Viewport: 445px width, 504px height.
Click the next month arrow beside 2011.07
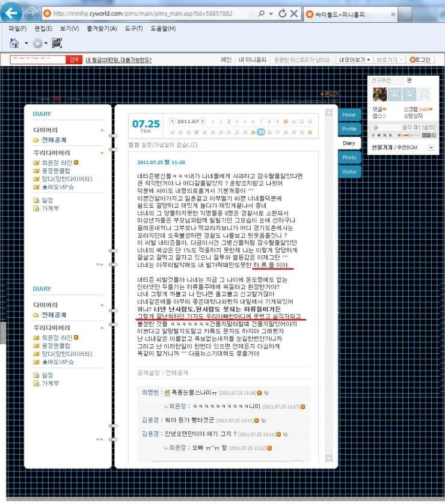pyautogui.click(x=203, y=121)
